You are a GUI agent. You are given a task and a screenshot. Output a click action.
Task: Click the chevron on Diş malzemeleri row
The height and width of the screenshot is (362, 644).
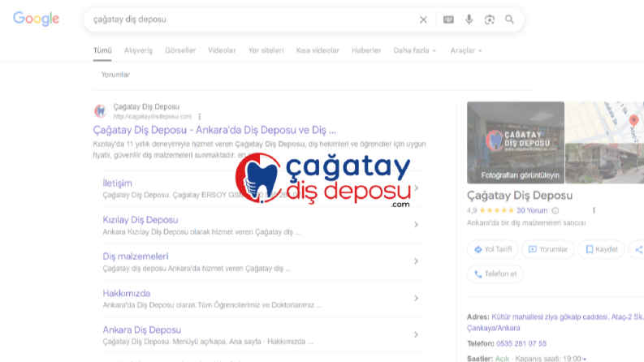coord(416,261)
